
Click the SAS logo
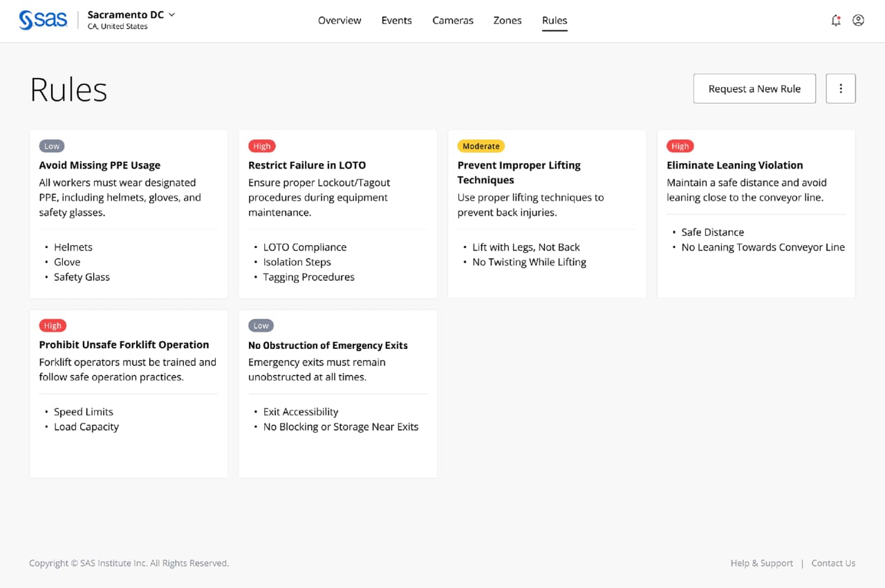point(43,20)
